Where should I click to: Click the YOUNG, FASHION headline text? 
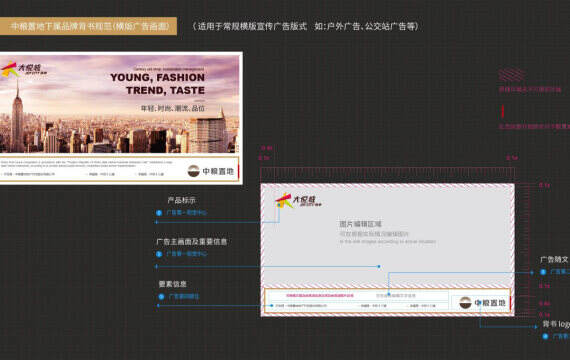tap(157, 77)
